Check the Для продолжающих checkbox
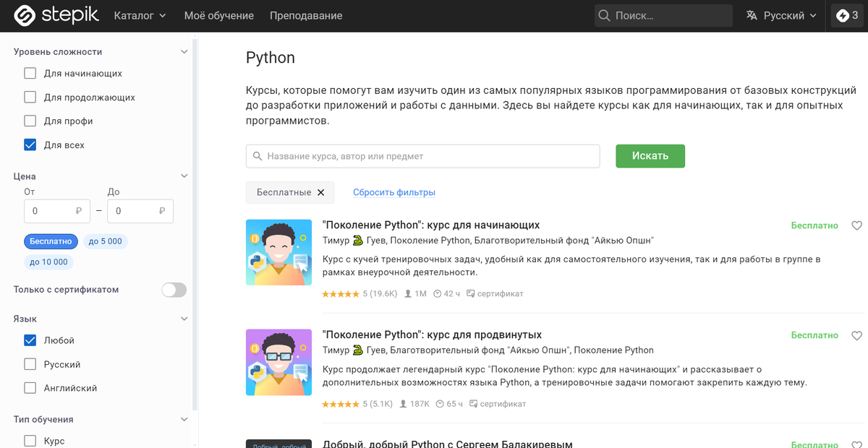Viewport: 868px width, 448px height. 30,97
